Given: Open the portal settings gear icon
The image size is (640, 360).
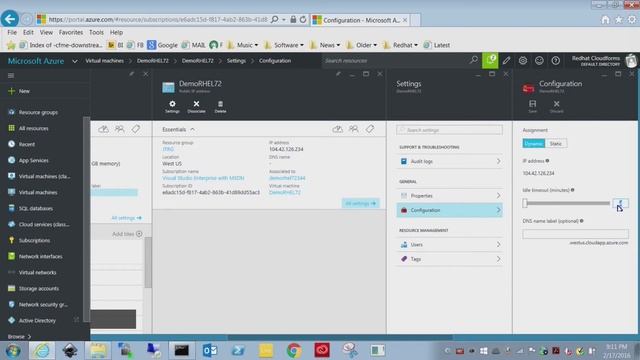Looking at the screenshot, I should (x=523, y=60).
